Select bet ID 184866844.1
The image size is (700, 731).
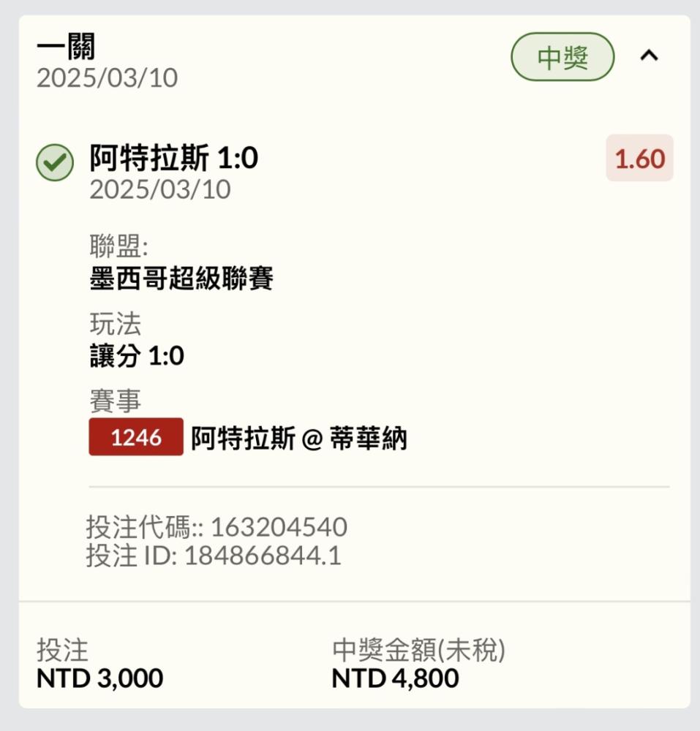click(263, 556)
